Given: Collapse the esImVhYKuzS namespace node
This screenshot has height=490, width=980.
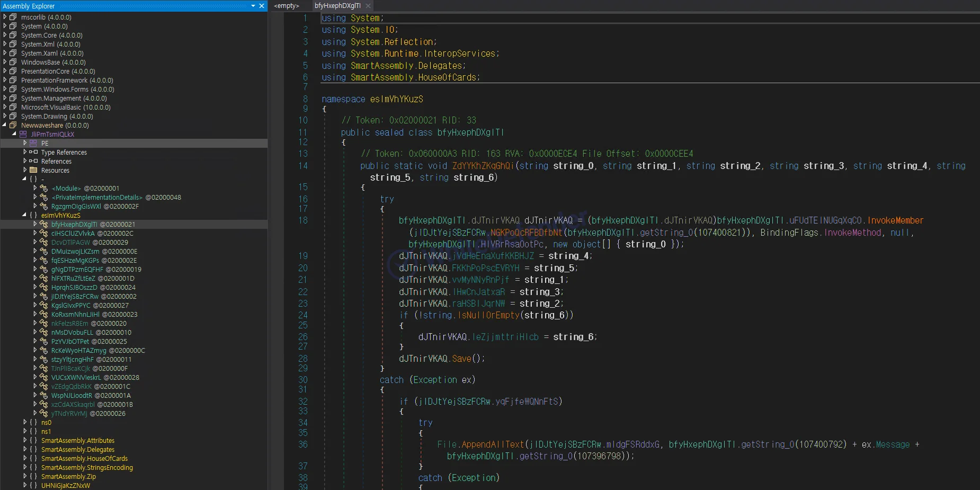Looking at the screenshot, I should pyautogui.click(x=24, y=215).
